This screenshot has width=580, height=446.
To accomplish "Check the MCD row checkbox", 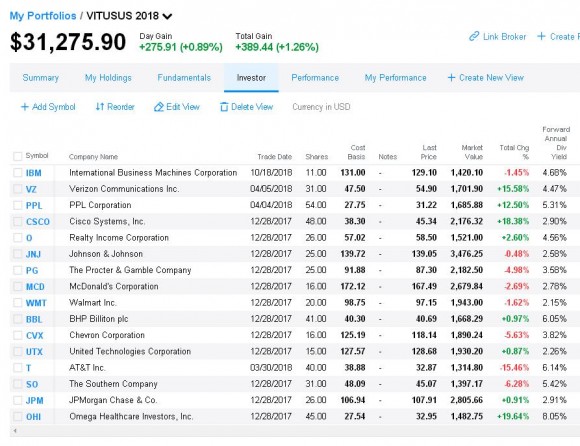I will [x=17, y=286].
